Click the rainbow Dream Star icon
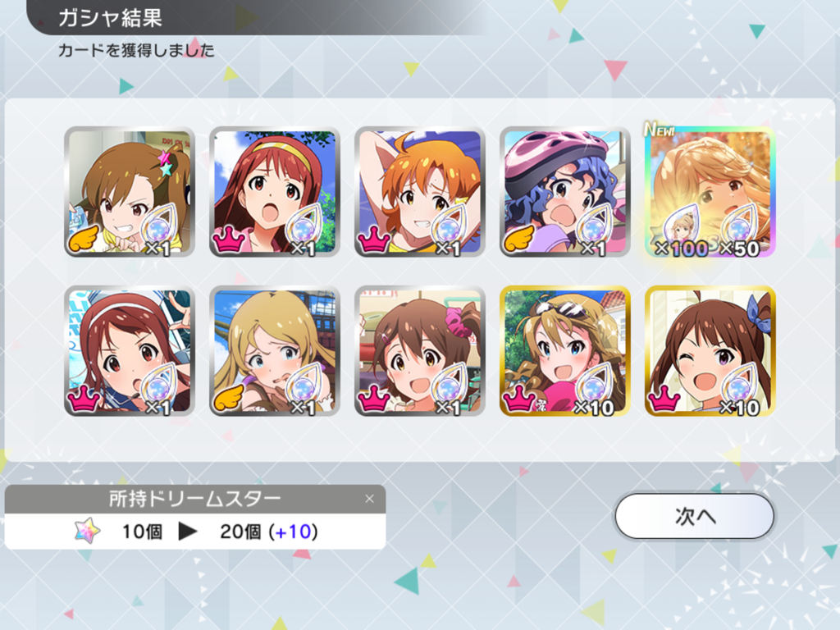 (87, 531)
